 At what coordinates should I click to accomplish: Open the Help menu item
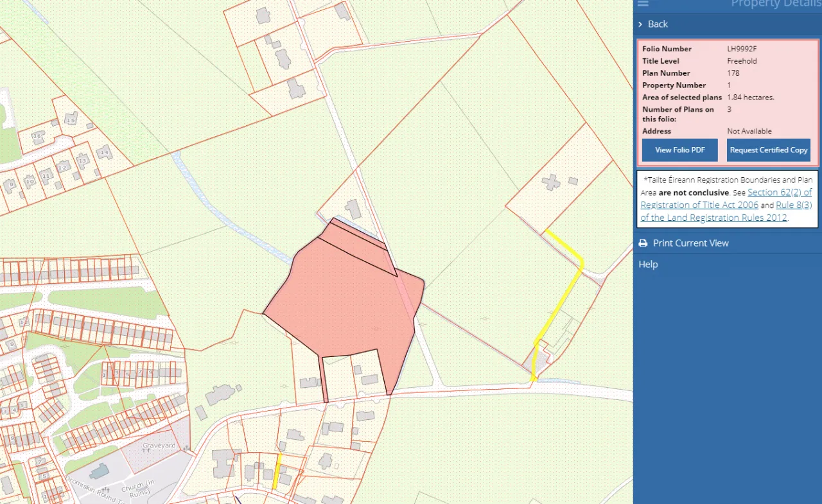tap(648, 265)
